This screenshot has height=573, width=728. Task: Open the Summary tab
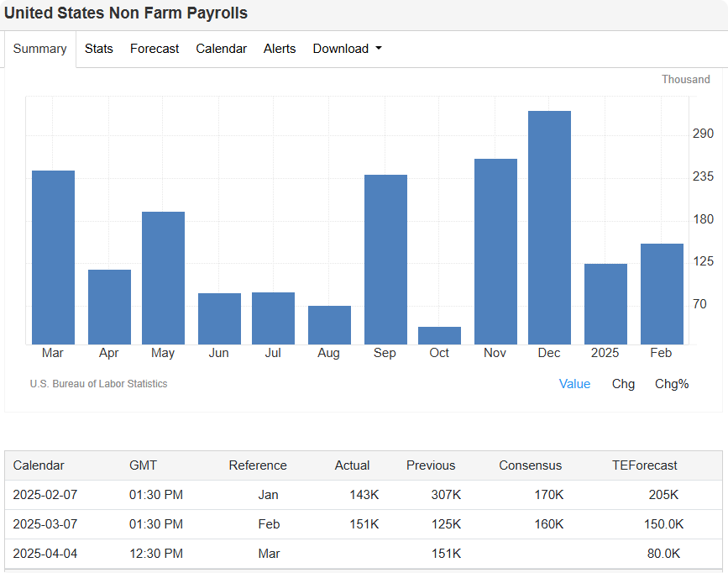click(x=39, y=49)
